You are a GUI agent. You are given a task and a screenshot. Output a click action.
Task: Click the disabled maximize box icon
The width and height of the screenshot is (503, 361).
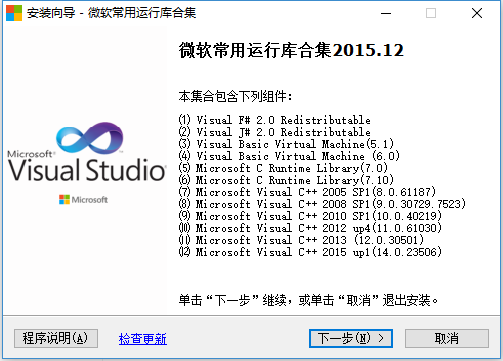431,13
